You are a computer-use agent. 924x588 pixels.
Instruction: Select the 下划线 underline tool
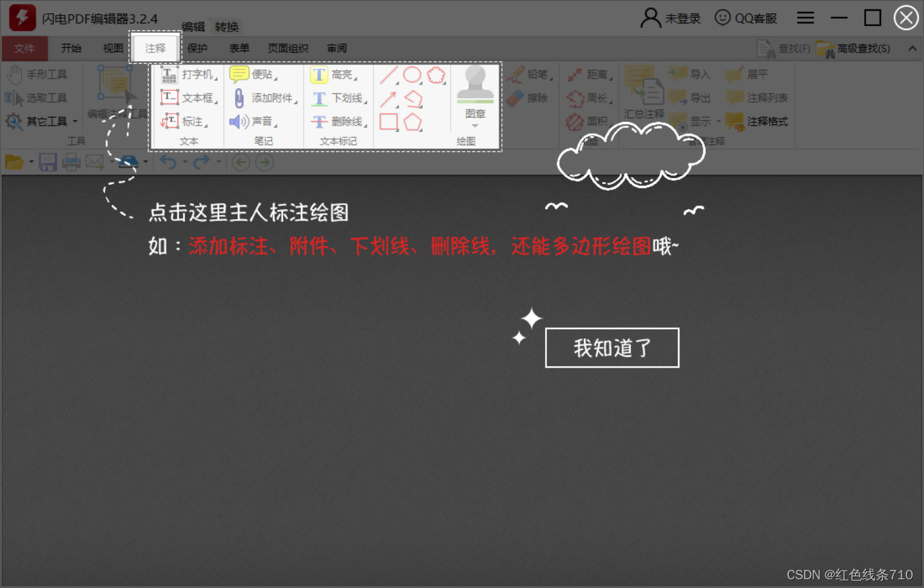[x=339, y=97]
